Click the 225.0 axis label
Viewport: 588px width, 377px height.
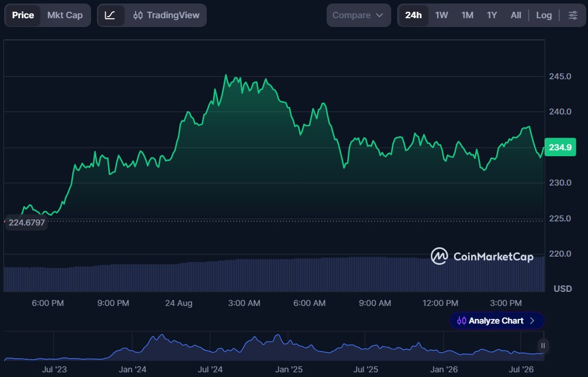click(x=560, y=218)
